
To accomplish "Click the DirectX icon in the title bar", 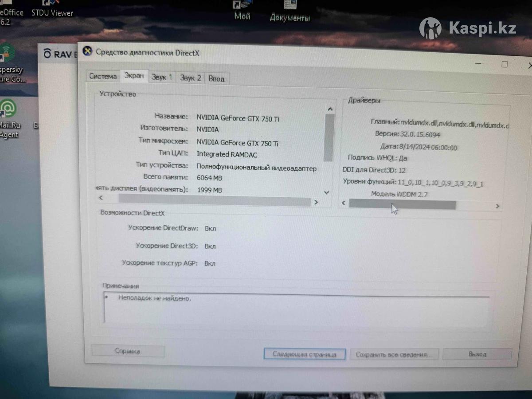I will click(x=88, y=51).
